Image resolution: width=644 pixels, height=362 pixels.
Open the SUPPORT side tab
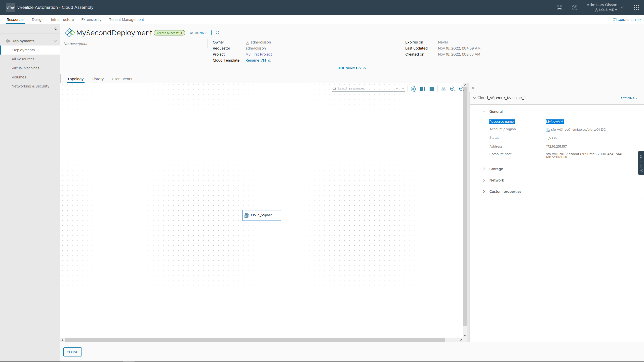[x=641, y=163]
